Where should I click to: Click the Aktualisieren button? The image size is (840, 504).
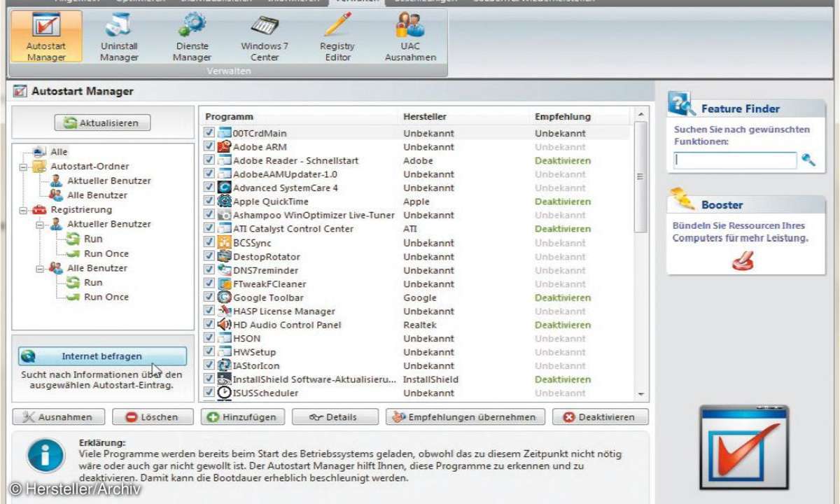coord(102,123)
